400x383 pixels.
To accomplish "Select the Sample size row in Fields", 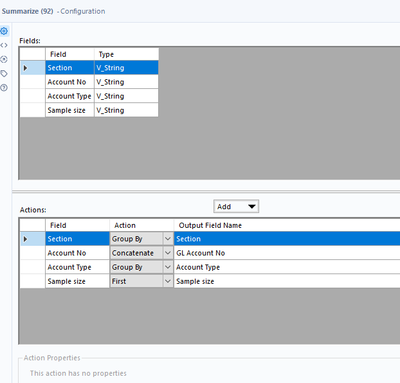I will [x=89, y=110].
